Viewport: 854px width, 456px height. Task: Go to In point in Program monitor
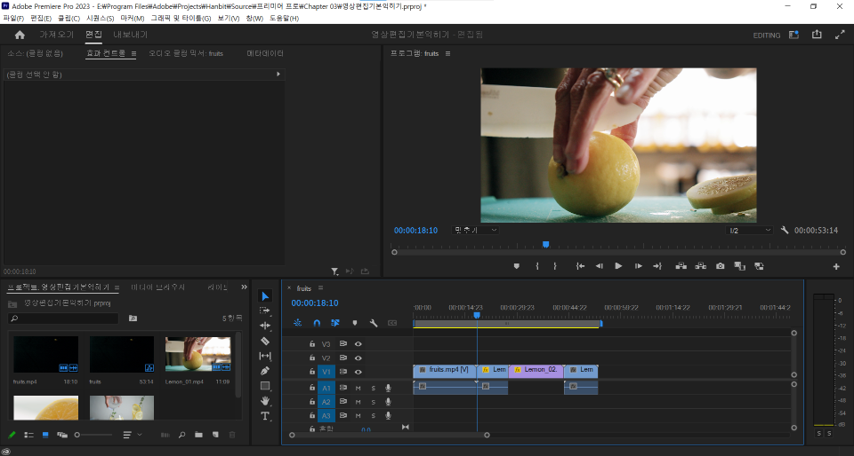(x=580, y=266)
